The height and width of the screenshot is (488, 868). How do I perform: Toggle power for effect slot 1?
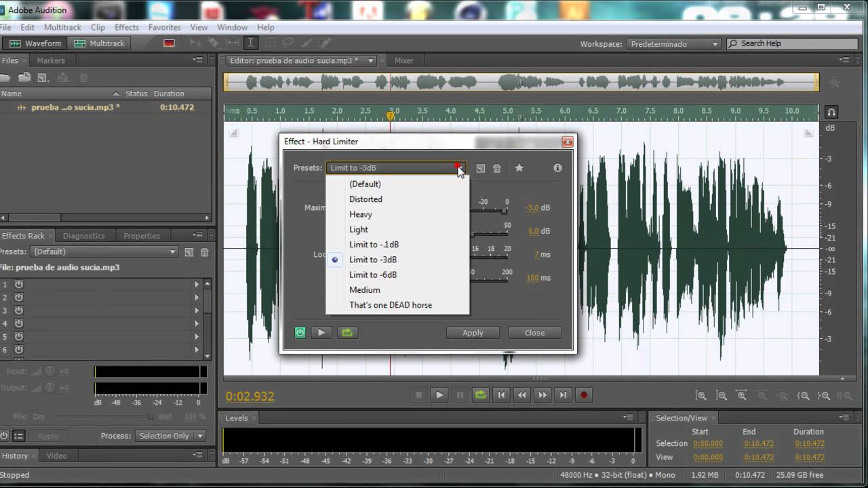point(19,285)
